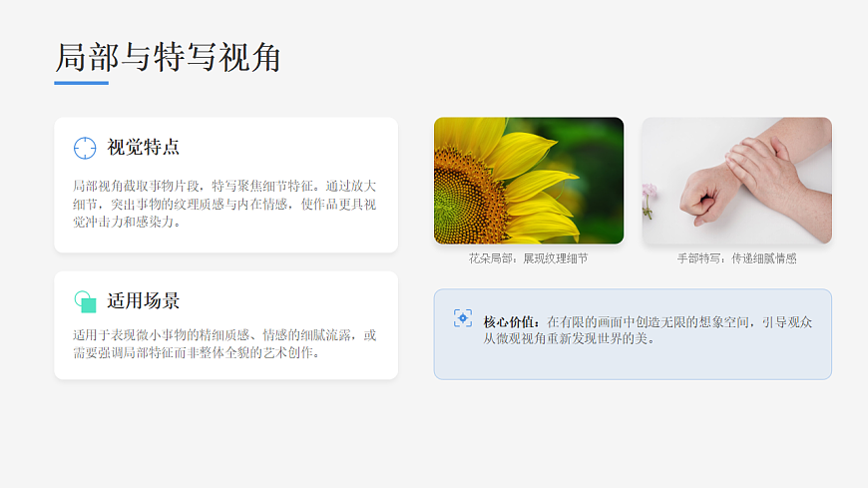Image resolution: width=868 pixels, height=488 pixels.
Task: Click the caption 手部特写：传递细腻情感
Action: point(737,258)
